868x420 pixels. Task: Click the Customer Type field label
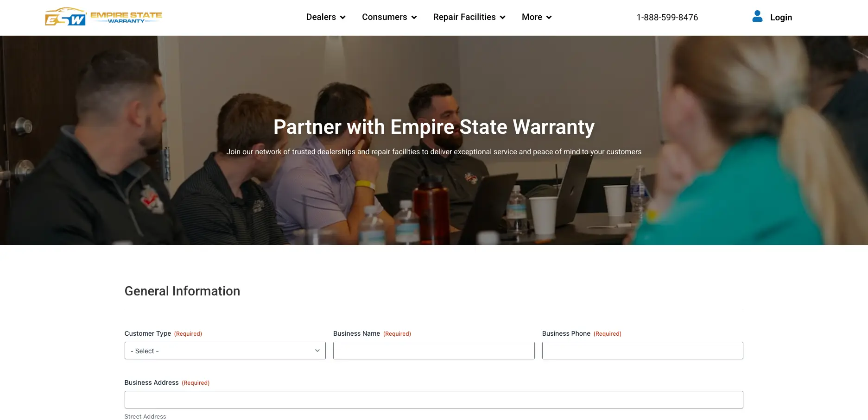(x=148, y=333)
